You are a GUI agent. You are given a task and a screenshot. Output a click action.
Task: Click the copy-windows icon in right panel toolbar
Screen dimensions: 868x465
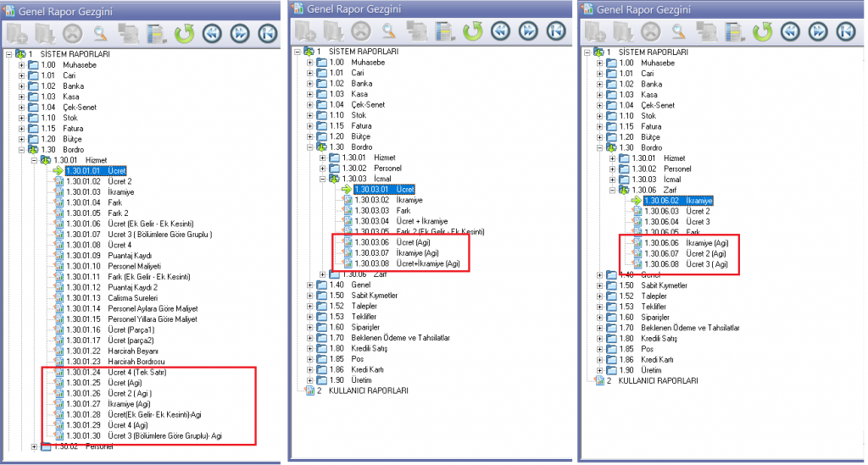[x=705, y=32]
